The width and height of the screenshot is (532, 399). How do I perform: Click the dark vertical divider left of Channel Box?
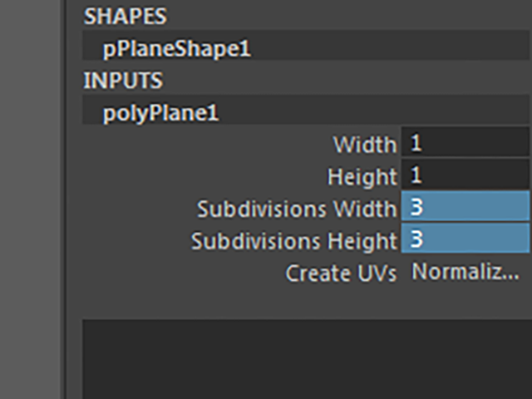pos(65,199)
